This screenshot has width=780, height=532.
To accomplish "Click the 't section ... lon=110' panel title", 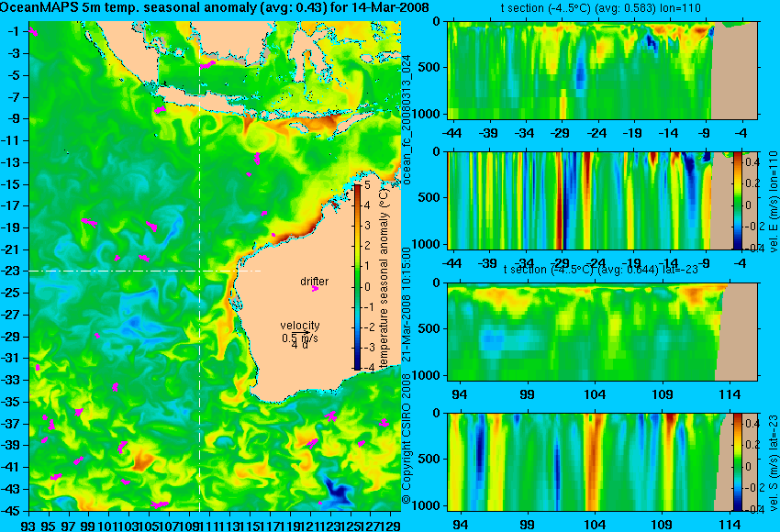I will click(x=601, y=8).
